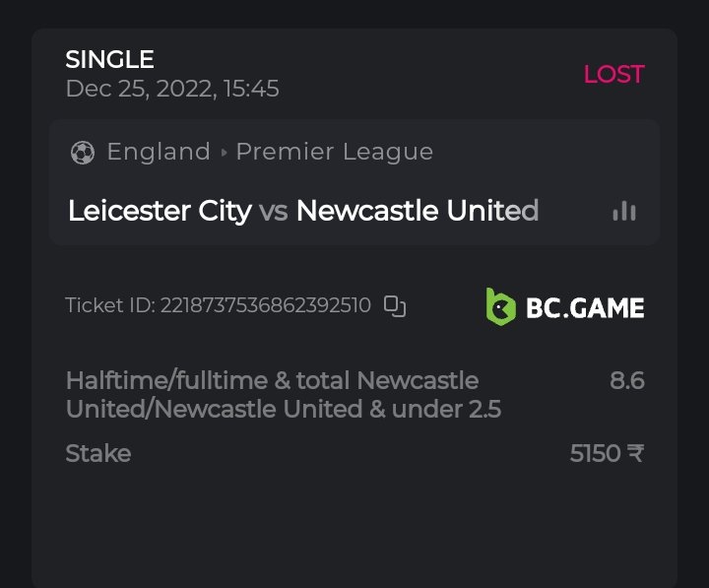Image resolution: width=709 pixels, height=588 pixels.
Task: Open the Premier League link
Action: [334, 152]
